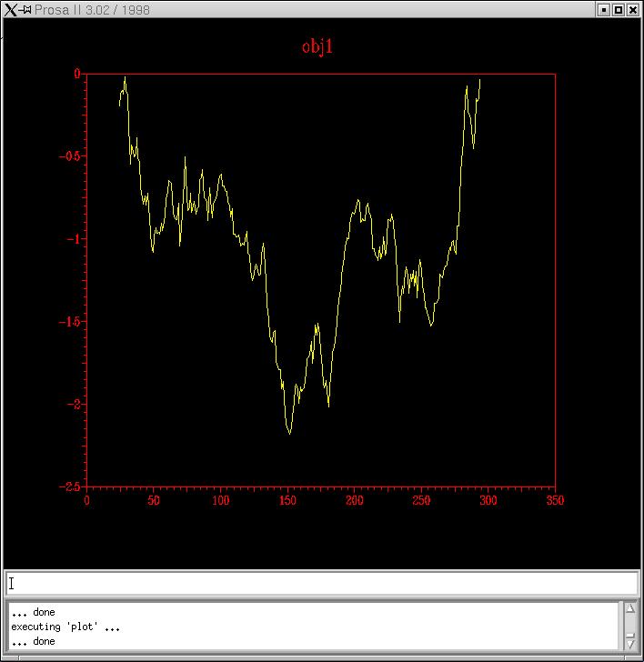The image size is (644, 662).
Task: Click the "executing 'plot'" log line
Action: pyautogui.click(x=65, y=627)
